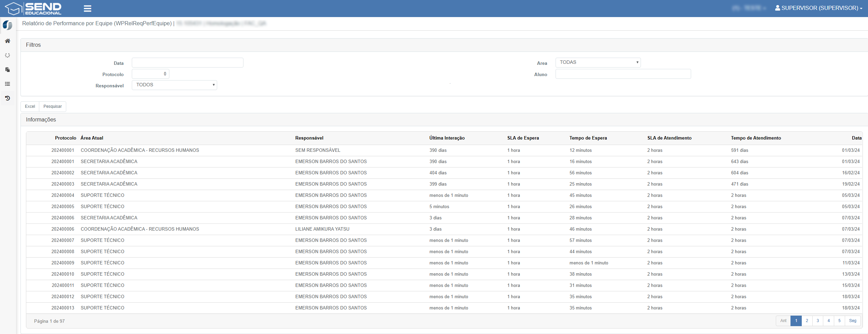Click the Data column header in table
Viewport: 868px width, 334px height.
[856, 138]
